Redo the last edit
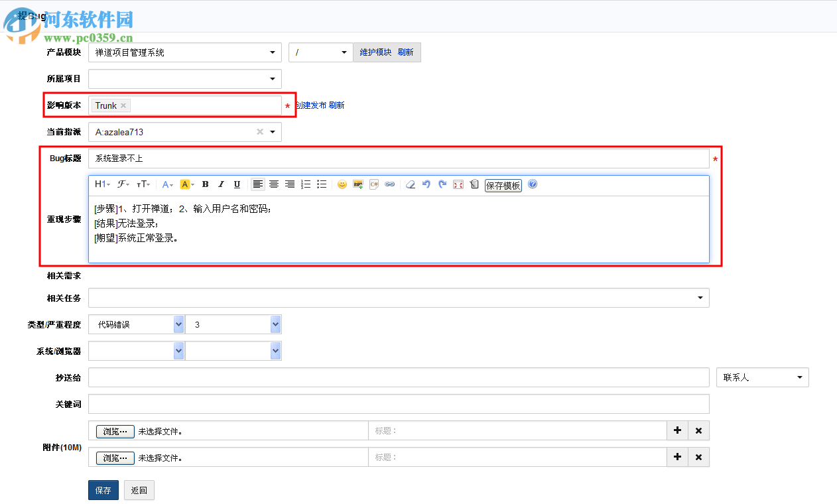The height and width of the screenshot is (504, 837). click(442, 184)
